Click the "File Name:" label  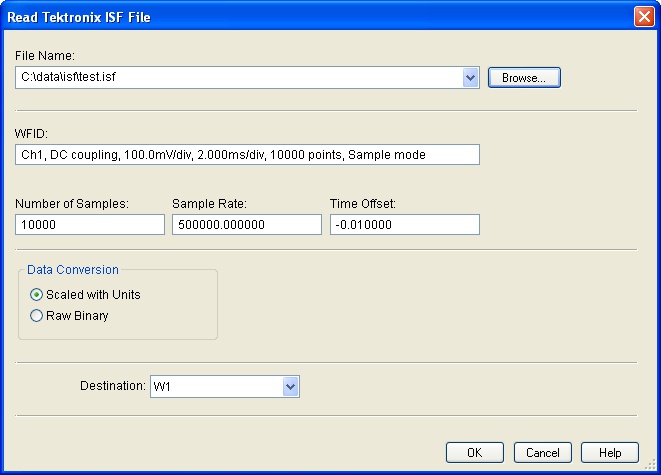[45, 56]
